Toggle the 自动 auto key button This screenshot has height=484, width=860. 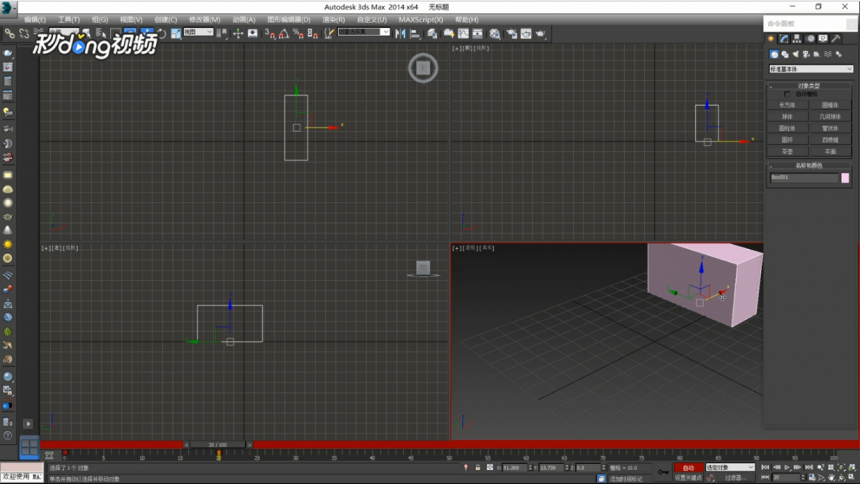click(x=688, y=468)
